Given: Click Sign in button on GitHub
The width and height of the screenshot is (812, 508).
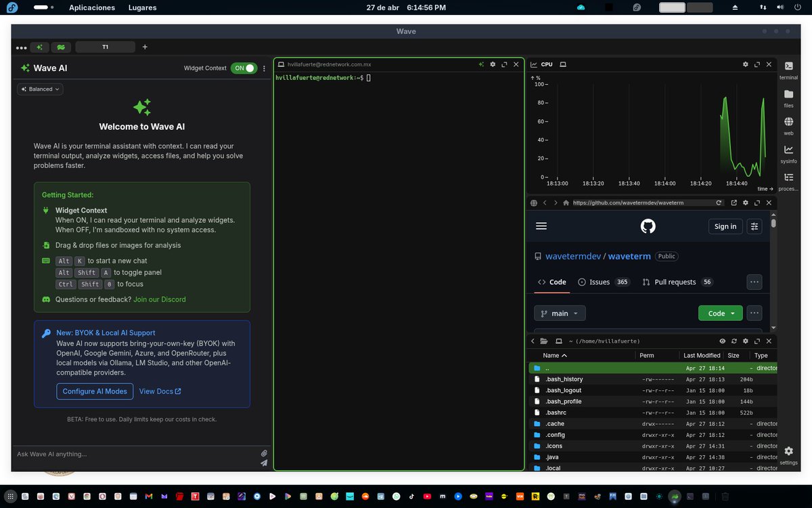Looking at the screenshot, I should 725,226.
